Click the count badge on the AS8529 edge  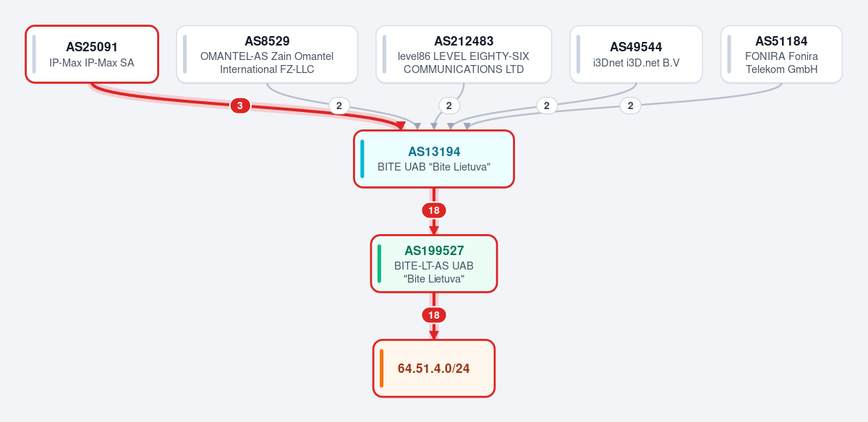coord(339,106)
